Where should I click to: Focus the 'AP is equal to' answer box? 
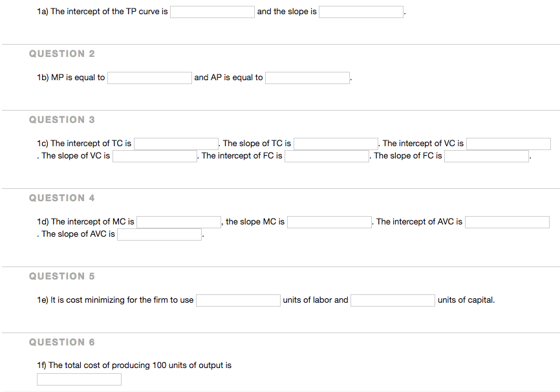coord(307,78)
